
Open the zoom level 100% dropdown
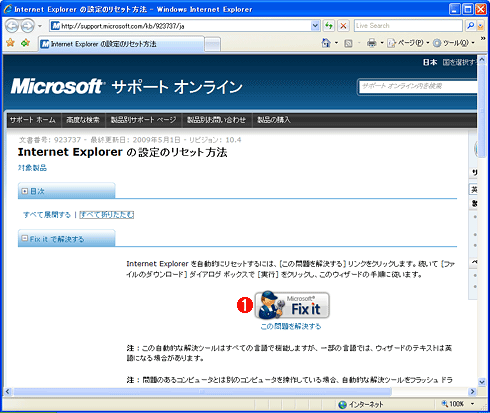(x=458, y=404)
